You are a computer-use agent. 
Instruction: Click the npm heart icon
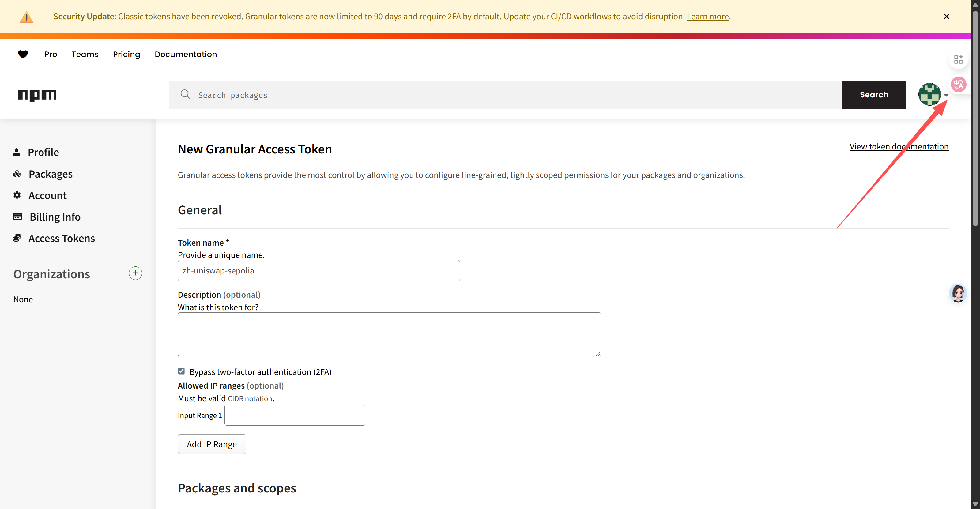(23, 55)
